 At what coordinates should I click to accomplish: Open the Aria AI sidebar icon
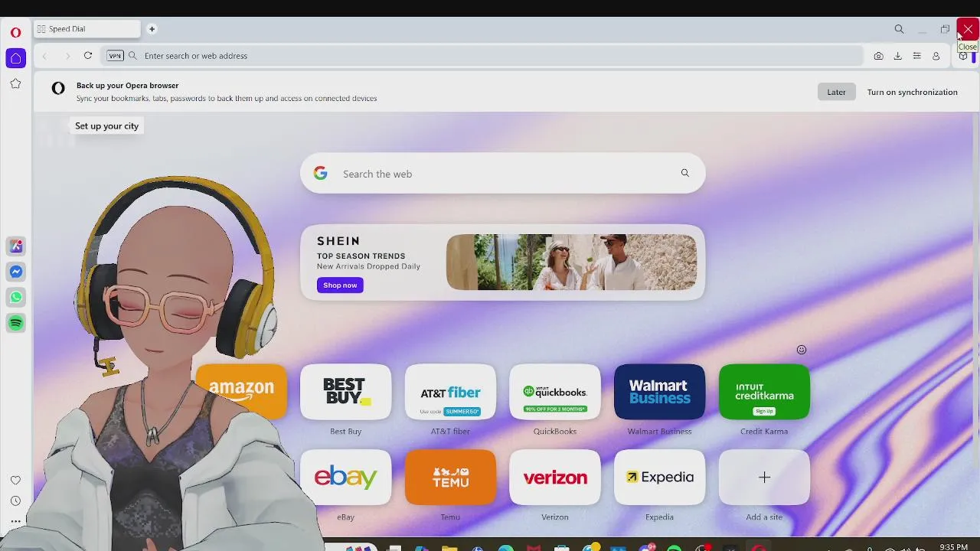[15, 246]
